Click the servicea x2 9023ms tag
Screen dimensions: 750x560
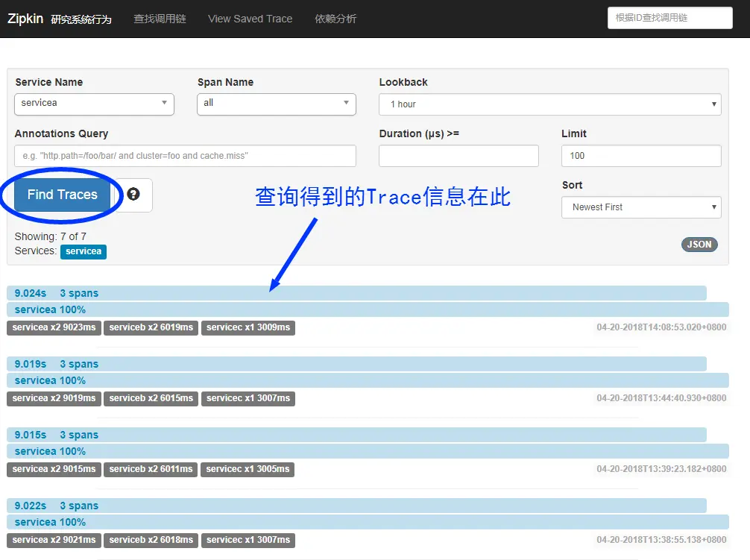click(x=54, y=327)
